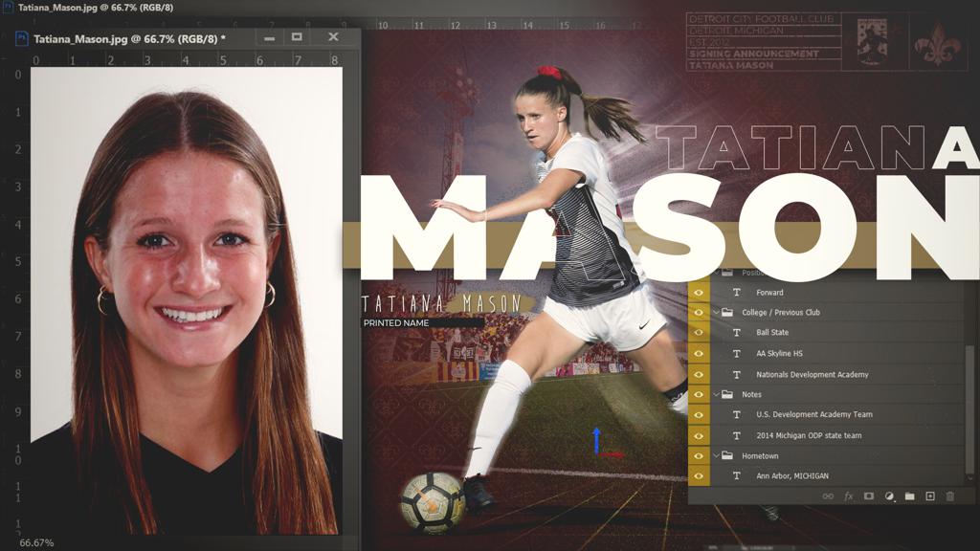Click the new group folder icon at panel bottom

(910, 496)
